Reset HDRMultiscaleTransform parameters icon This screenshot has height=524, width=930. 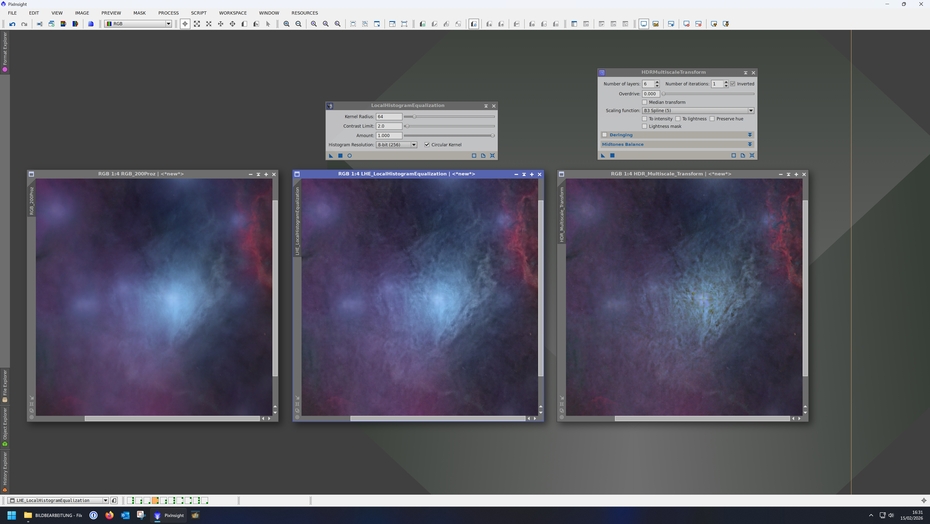[x=751, y=155]
